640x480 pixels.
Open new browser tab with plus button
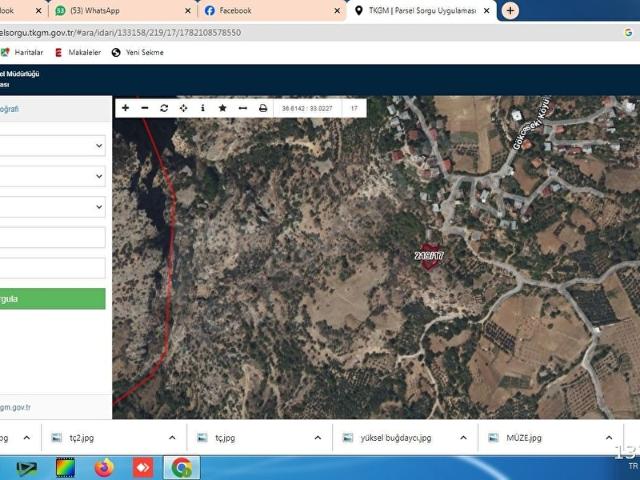510,11
